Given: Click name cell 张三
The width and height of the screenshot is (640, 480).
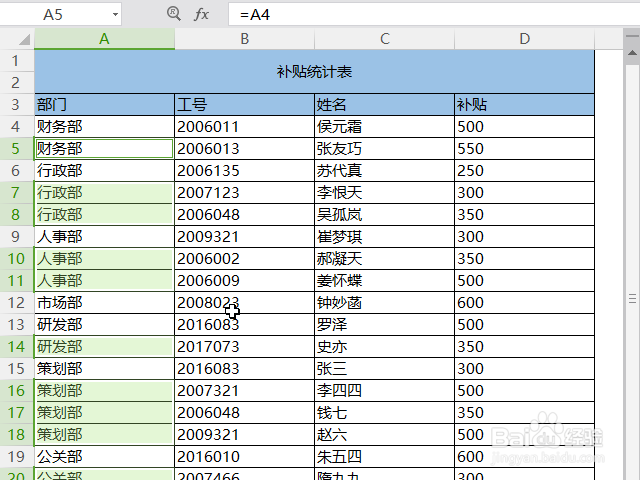Looking at the screenshot, I should (x=384, y=369).
